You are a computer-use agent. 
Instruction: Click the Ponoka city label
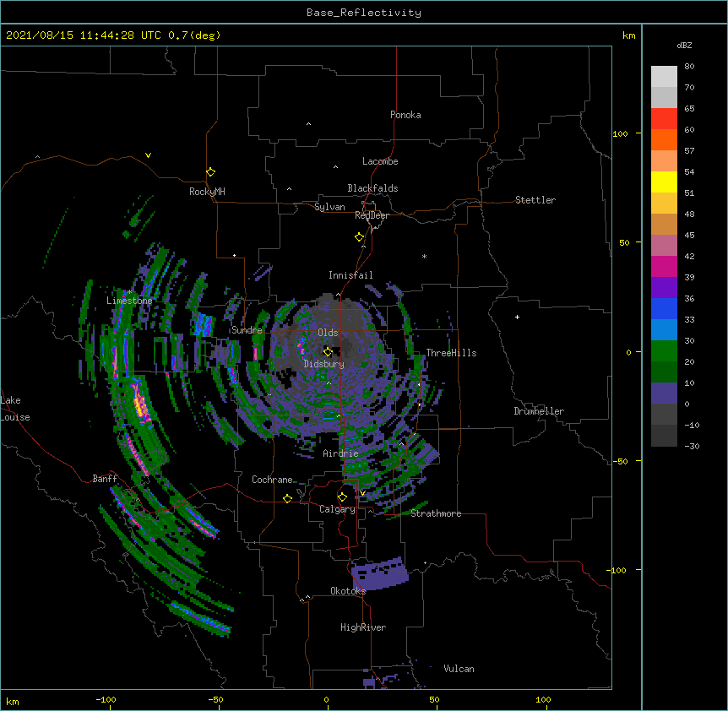click(x=405, y=115)
